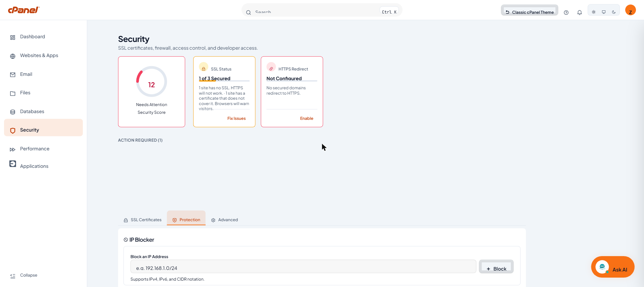
Task: Click the "IP Blocker" heading
Action: point(142,240)
